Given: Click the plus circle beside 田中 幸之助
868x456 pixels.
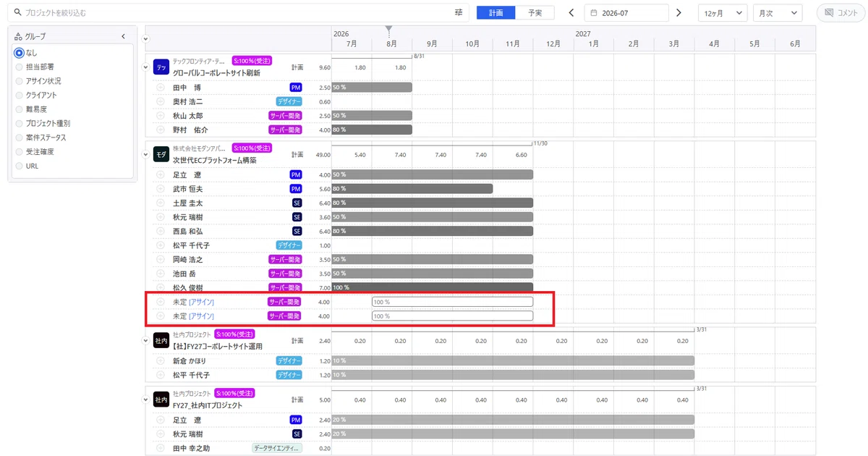Looking at the screenshot, I should (161, 449).
